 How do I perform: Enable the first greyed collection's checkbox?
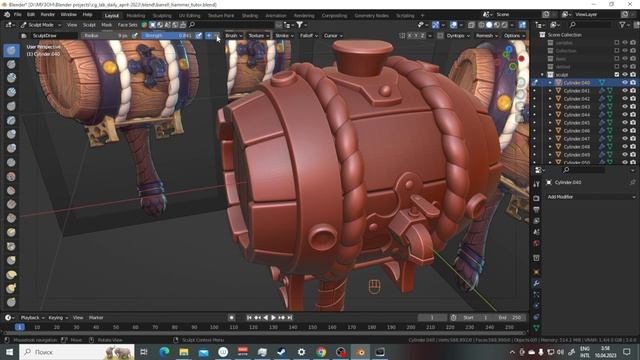617,43
